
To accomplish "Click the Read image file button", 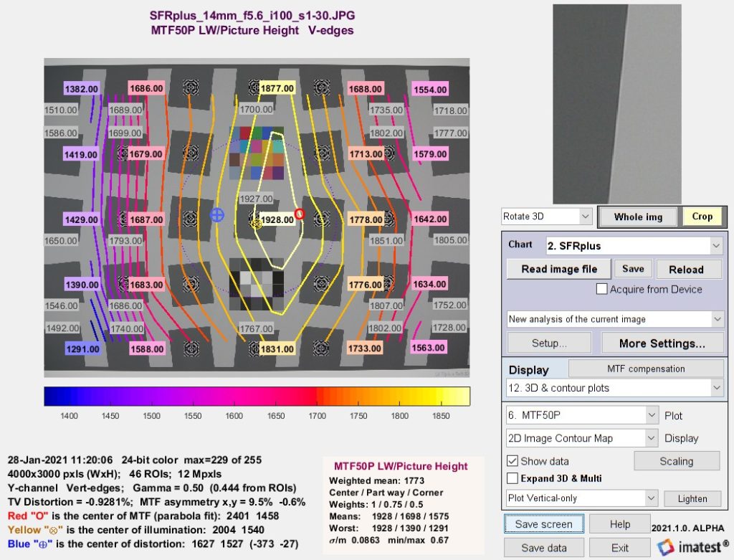I will click(x=558, y=268).
